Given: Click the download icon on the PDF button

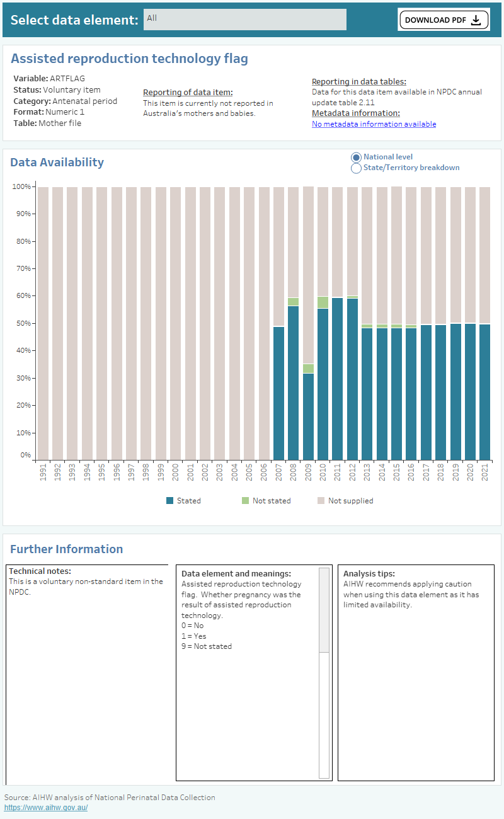Looking at the screenshot, I should 477,20.
